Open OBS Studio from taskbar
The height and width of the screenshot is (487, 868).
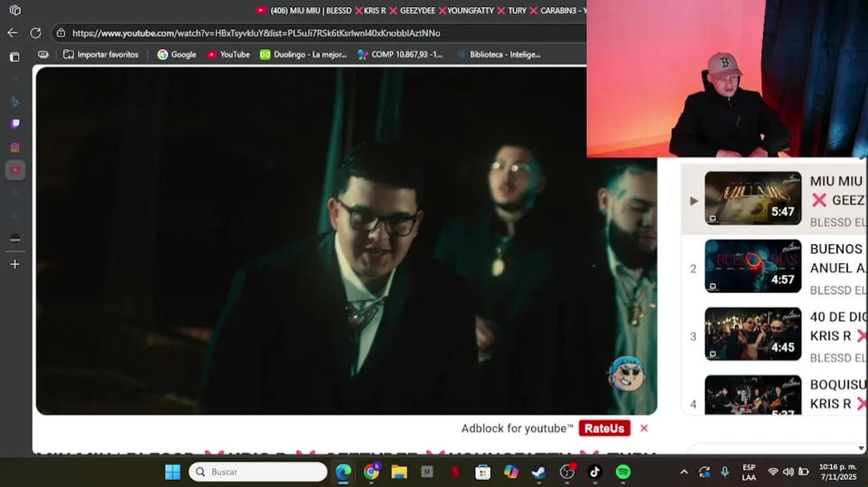pyautogui.click(x=567, y=471)
